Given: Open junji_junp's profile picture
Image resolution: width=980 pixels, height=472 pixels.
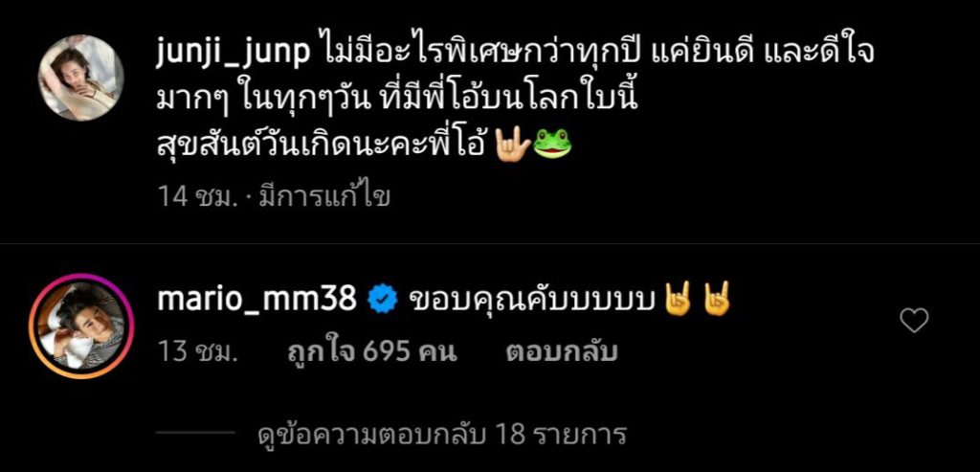Looking at the screenshot, I should coord(81,79).
